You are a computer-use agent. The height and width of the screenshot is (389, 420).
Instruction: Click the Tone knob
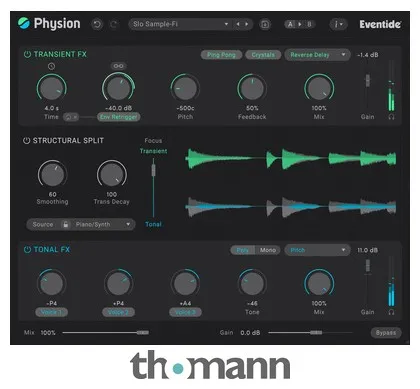pyautogui.click(x=252, y=283)
